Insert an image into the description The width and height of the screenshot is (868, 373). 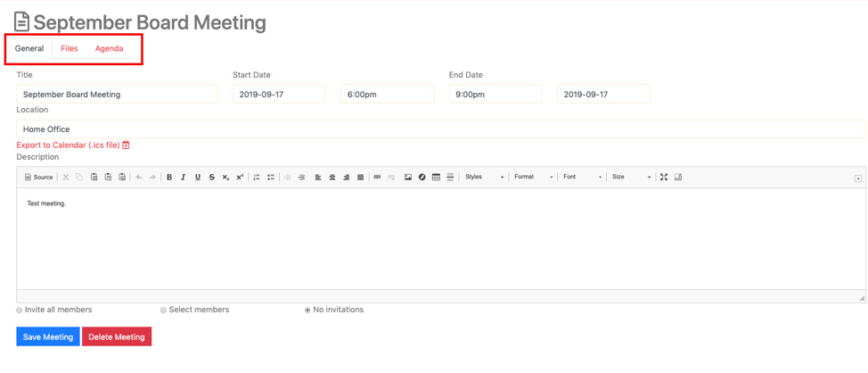tap(408, 178)
